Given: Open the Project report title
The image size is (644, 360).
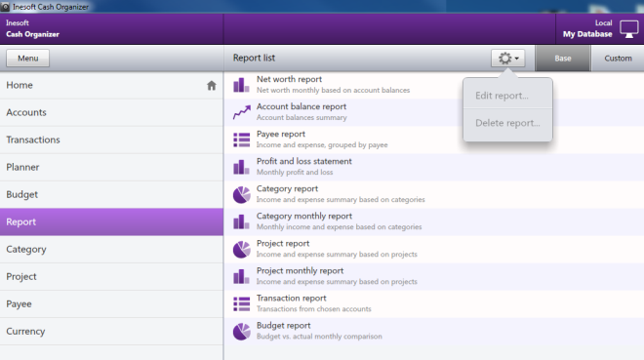Looking at the screenshot, I should pyautogui.click(x=283, y=244).
